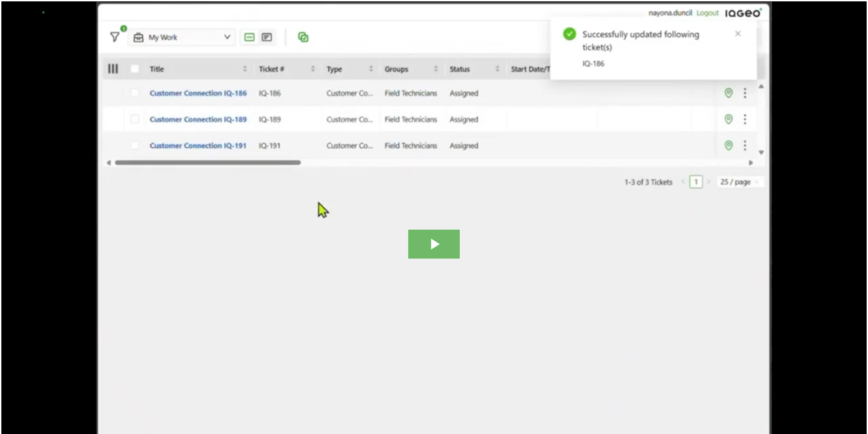The height and width of the screenshot is (434, 868).
Task: Click the green bulk copy tickets icon
Action: pos(303,37)
